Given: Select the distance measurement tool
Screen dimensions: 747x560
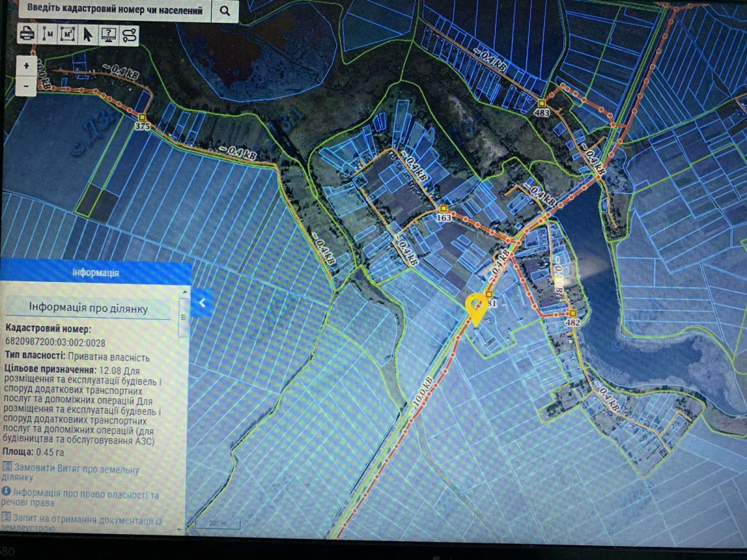Looking at the screenshot, I should coord(47,34).
